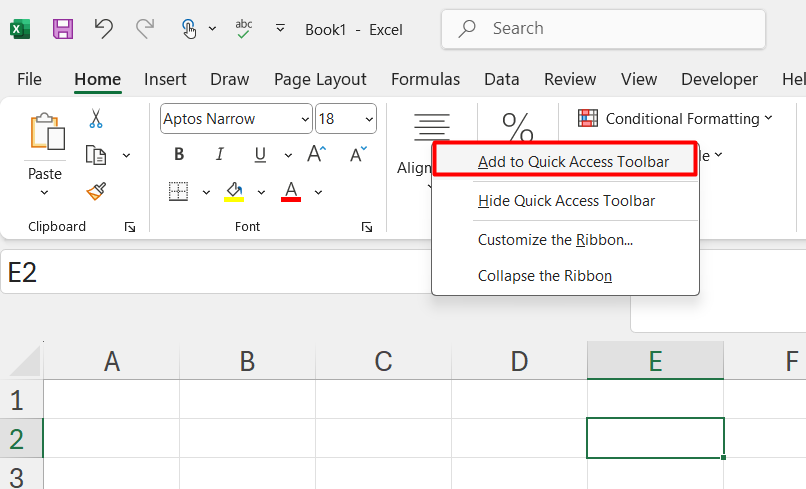Switch to the Data tab
Viewport: 806px width, 489px height.
[502, 79]
